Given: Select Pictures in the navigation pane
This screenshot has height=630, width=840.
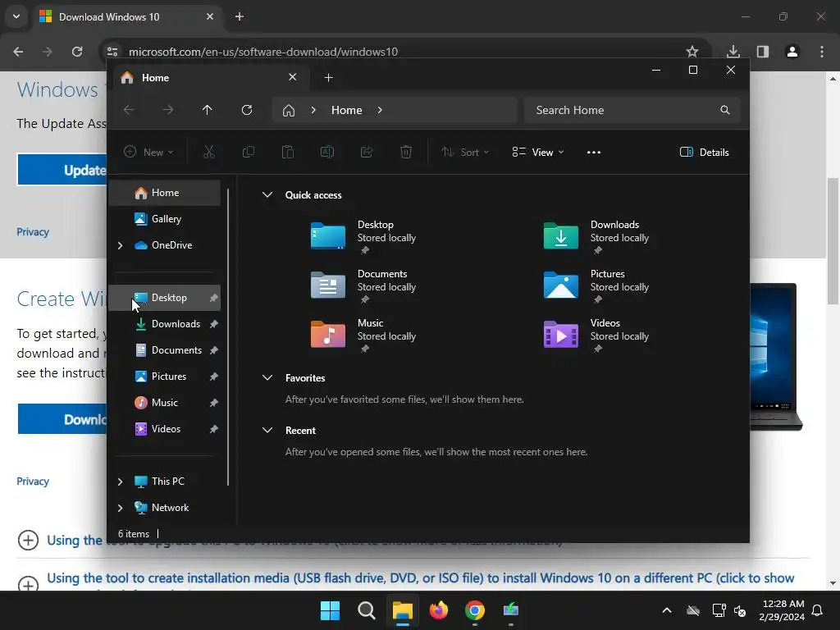Looking at the screenshot, I should coord(164,376).
